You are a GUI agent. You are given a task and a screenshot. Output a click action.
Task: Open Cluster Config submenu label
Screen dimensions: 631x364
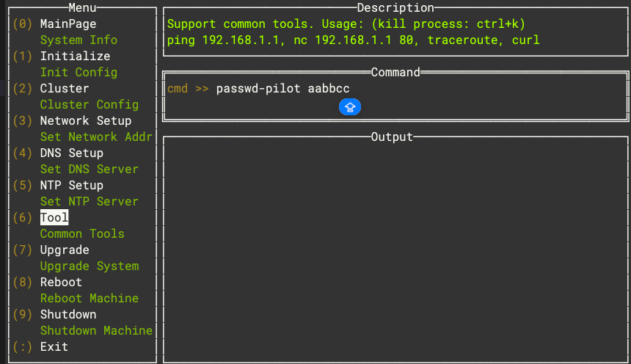89,104
